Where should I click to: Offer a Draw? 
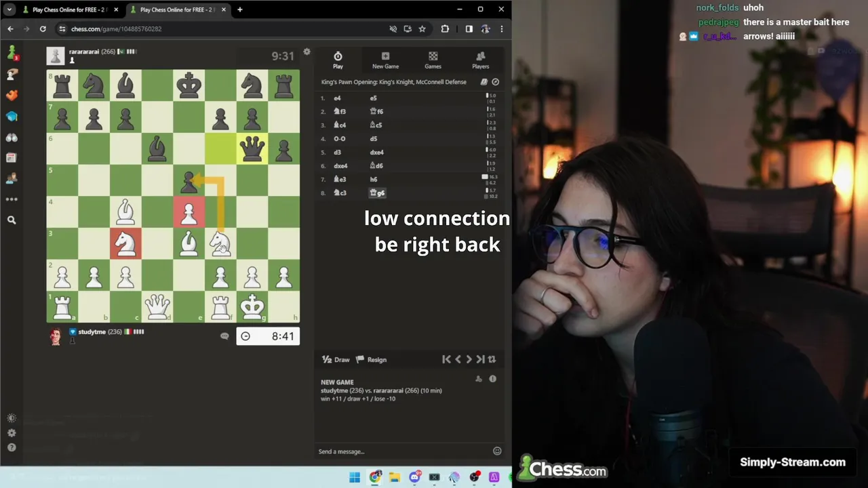[x=336, y=360]
